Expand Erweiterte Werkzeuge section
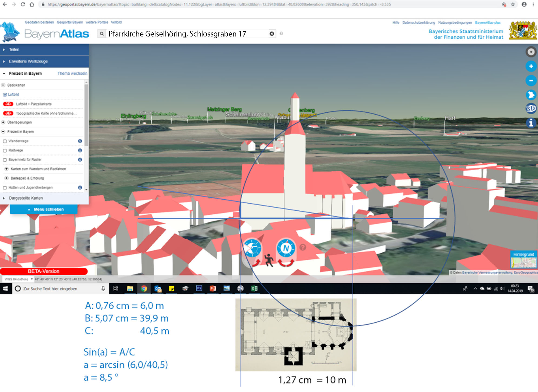Viewport: 538px width, 392px height. (28, 61)
